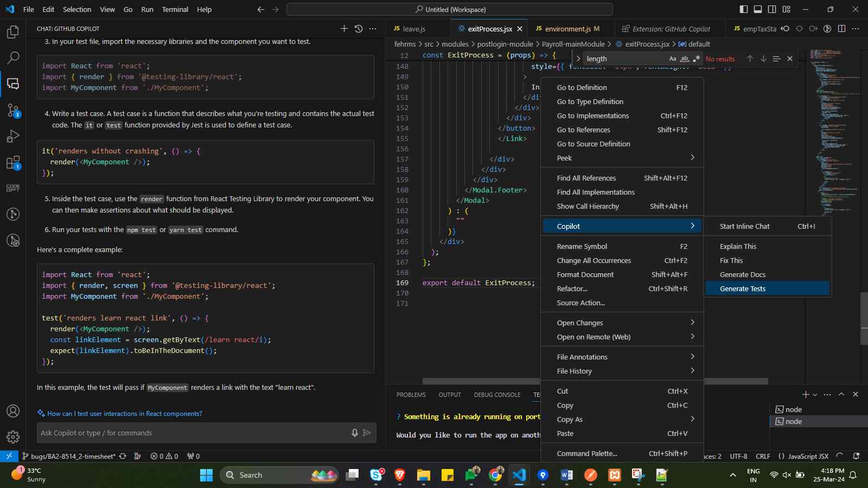Select Explain This in Copilot submenu

[x=768, y=246]
